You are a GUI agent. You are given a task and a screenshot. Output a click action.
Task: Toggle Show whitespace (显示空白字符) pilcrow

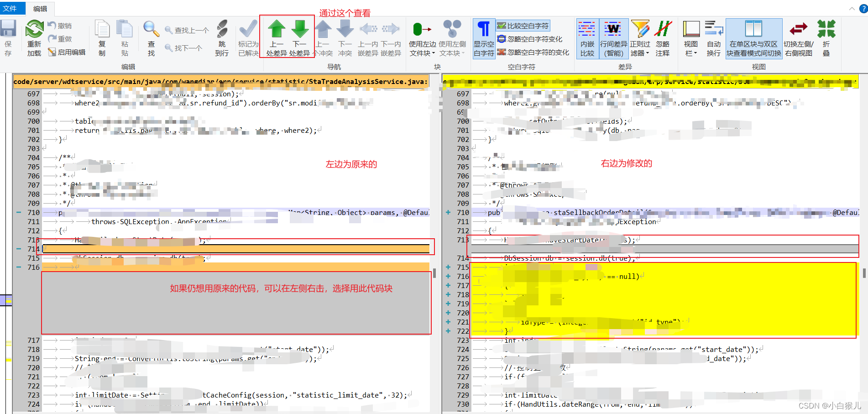(x=484, y=38)
